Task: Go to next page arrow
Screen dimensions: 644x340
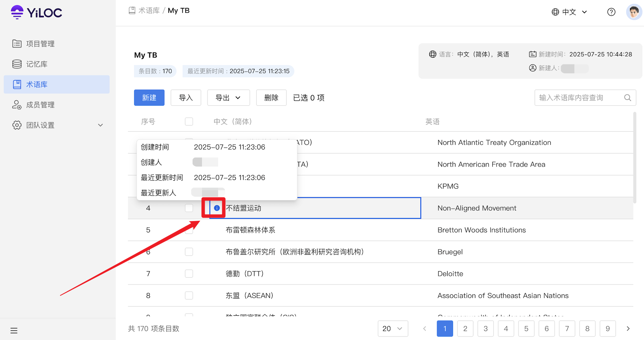Action: pos(628,329)
